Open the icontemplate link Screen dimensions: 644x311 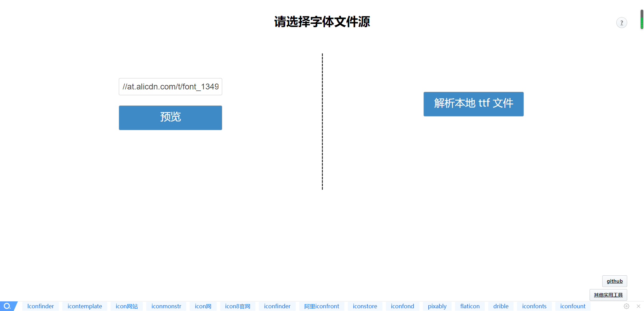coord(85,306)
